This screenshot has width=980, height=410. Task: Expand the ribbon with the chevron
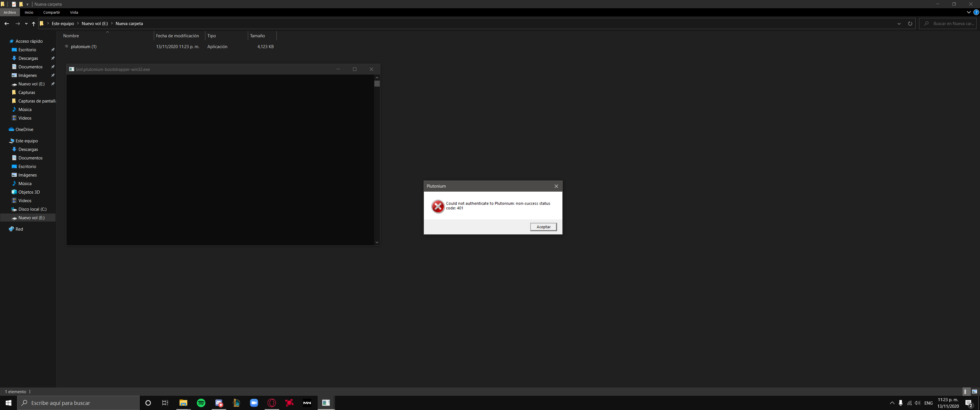coord(969,12)
